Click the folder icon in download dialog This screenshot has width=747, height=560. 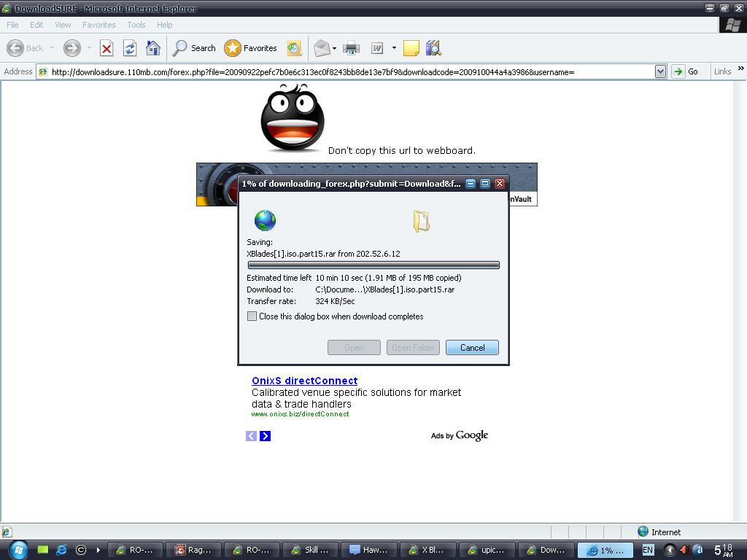421,221
